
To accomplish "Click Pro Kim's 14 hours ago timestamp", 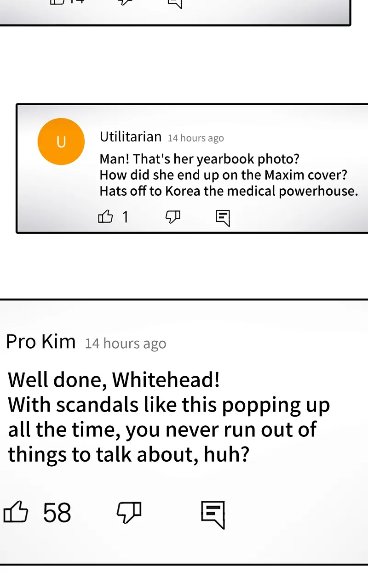I will pyautogui.click(x=126, y=344).
